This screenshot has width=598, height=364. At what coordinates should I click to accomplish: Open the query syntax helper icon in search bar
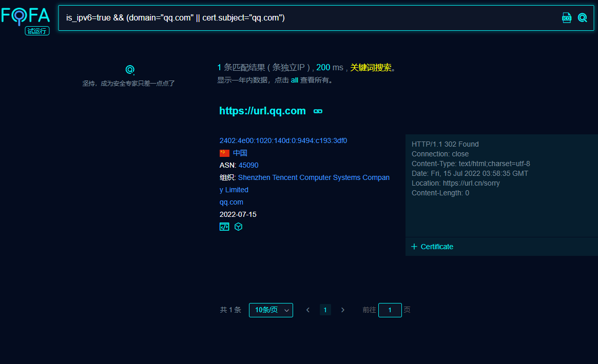tap(567, 18)
